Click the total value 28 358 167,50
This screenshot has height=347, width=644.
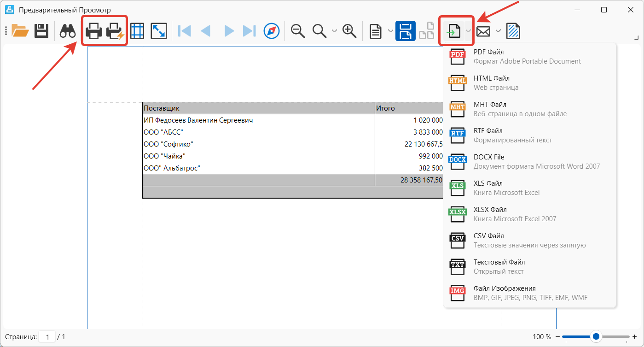(x=421, y=180)
